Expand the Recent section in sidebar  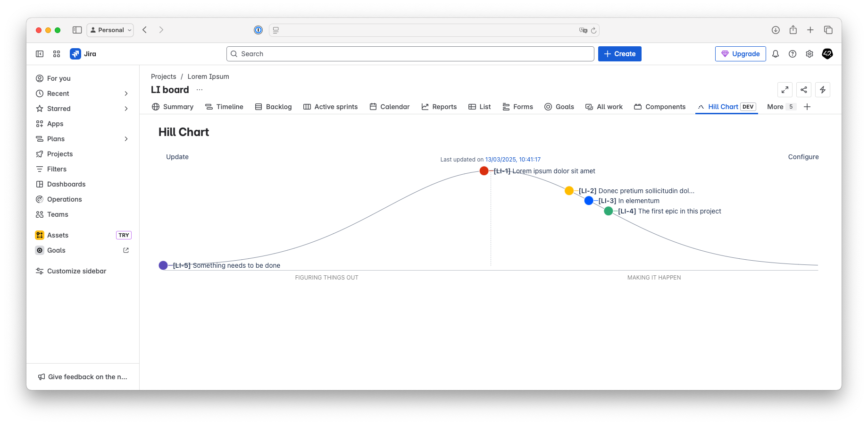tap(125, 93)
